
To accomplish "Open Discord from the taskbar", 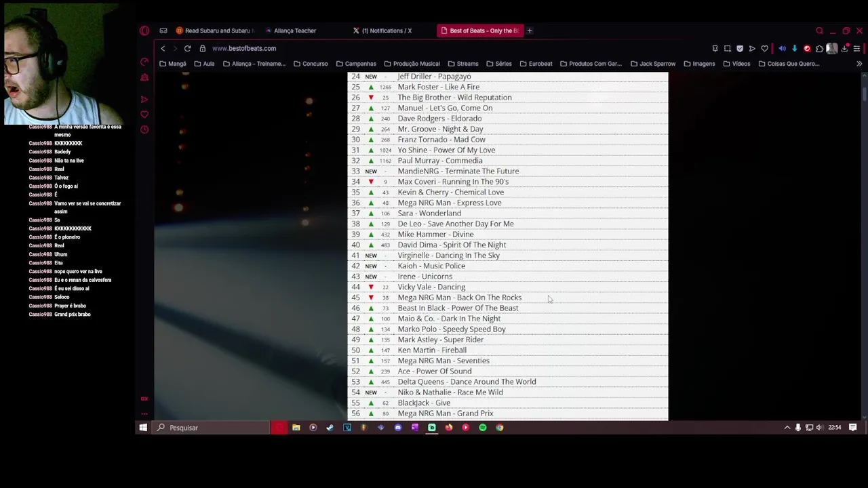I will pos(398,428).
